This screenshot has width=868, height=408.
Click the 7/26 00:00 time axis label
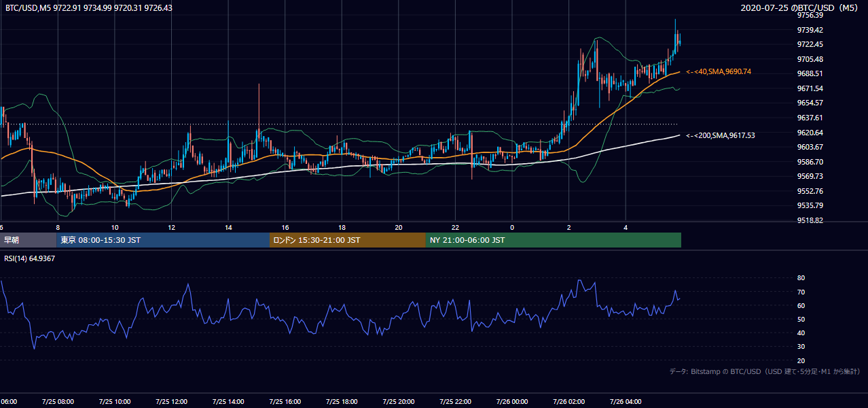511,401
